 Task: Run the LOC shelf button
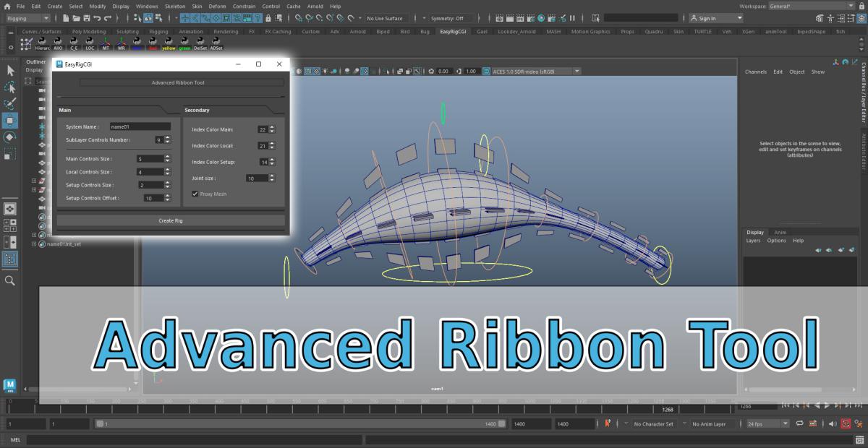pyautogui.click(x=90, y=43)
